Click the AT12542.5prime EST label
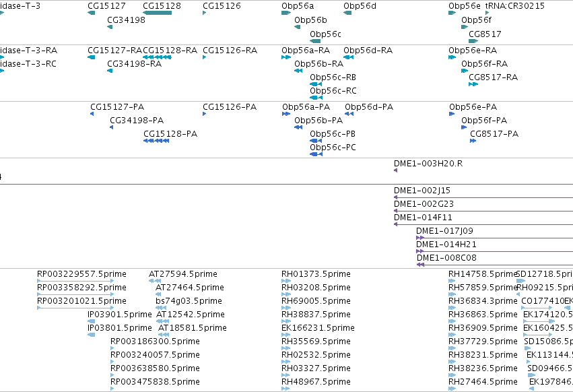 [191, 315]
